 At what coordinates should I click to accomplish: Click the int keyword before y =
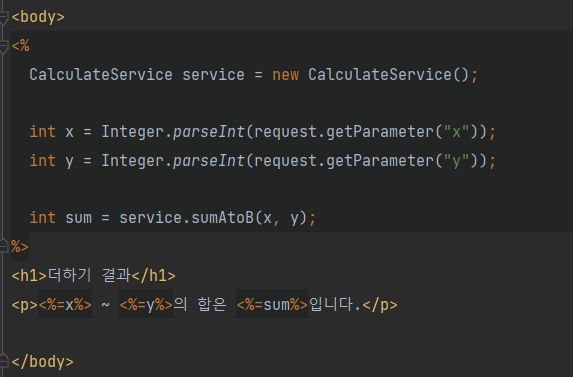(x=43, y=161)
